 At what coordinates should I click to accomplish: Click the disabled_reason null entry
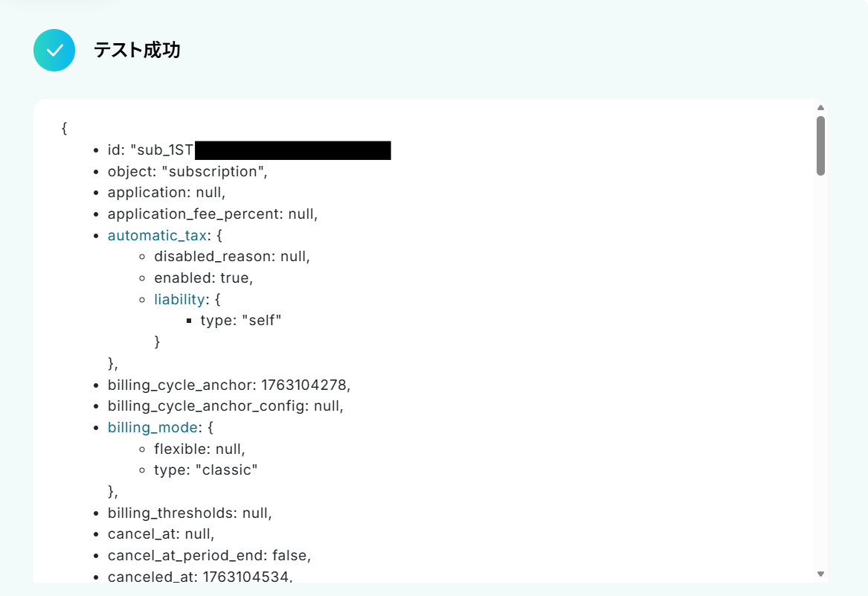point(231,257)
